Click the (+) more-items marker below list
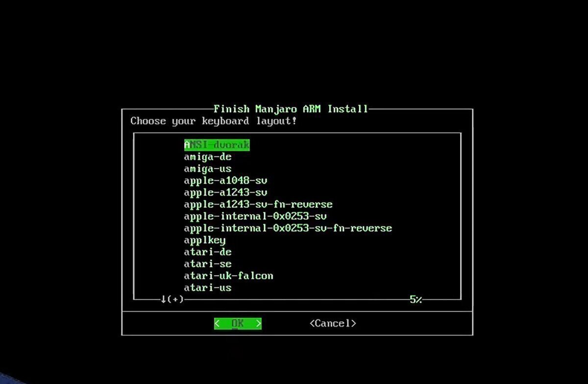 (175, 299)
